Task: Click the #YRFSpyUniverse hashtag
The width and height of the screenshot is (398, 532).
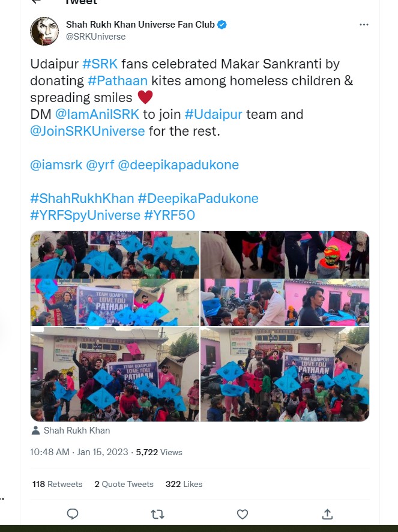Action: pyautogui.click(x=85, y=215)
